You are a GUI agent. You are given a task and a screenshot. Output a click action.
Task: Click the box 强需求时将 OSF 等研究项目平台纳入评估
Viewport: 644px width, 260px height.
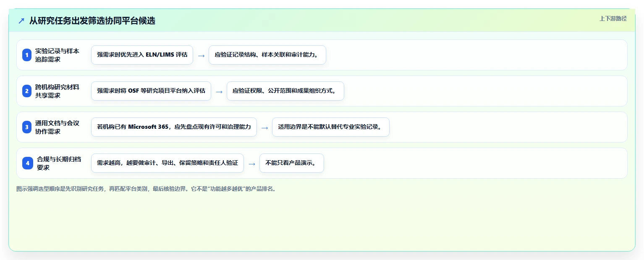pos(151,91)
